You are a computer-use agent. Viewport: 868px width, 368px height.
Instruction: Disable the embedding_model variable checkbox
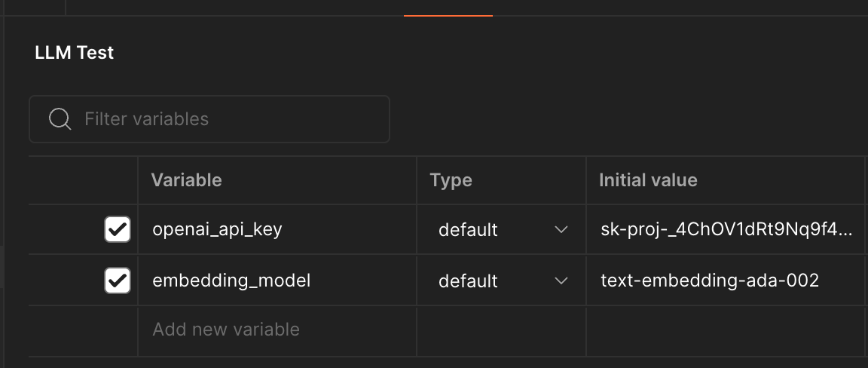117,281
